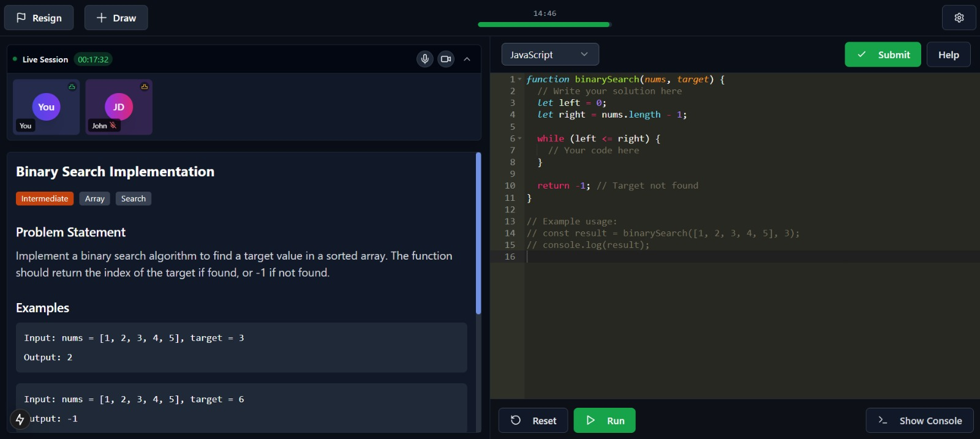Submit the solution

point(883,54)
